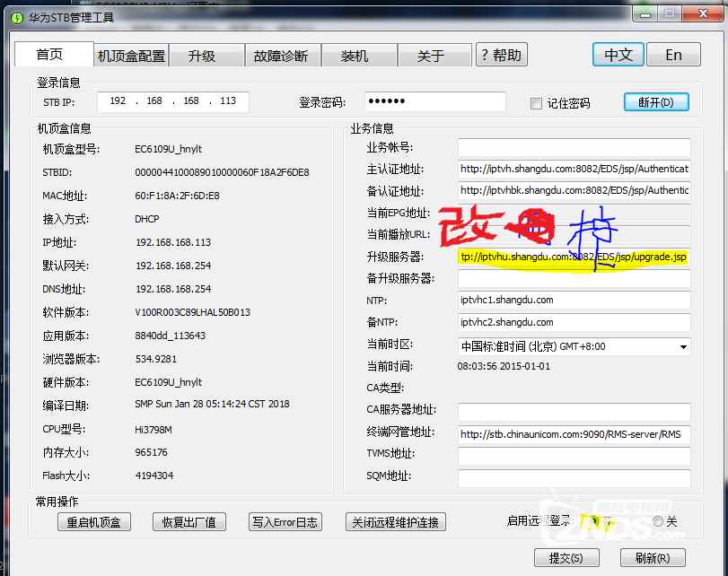The image size is (728, 576).
Task: Expand the 当前时区 timezone dropdown
Action: tap(683, 346)
